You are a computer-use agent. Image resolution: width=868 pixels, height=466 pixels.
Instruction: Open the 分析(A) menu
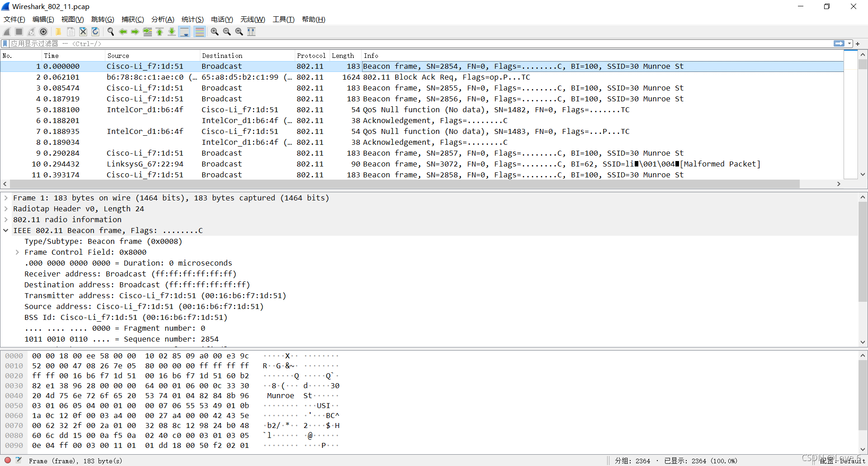[x=163, y=19]
